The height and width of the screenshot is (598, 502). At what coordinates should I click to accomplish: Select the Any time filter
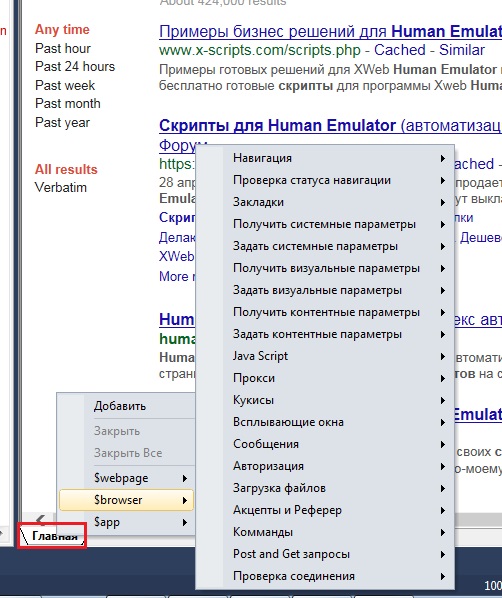62,30
